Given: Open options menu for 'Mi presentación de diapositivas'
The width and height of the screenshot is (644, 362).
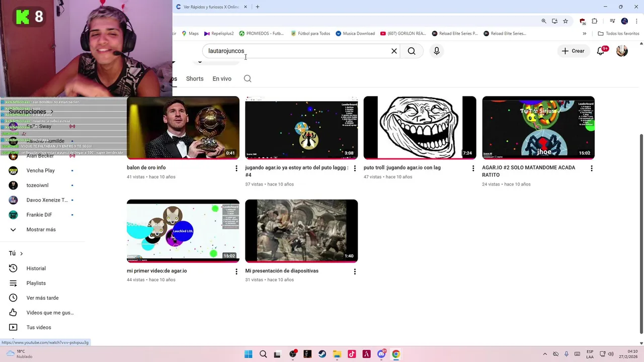Looking at the screenshot, I should coord(355,271).
